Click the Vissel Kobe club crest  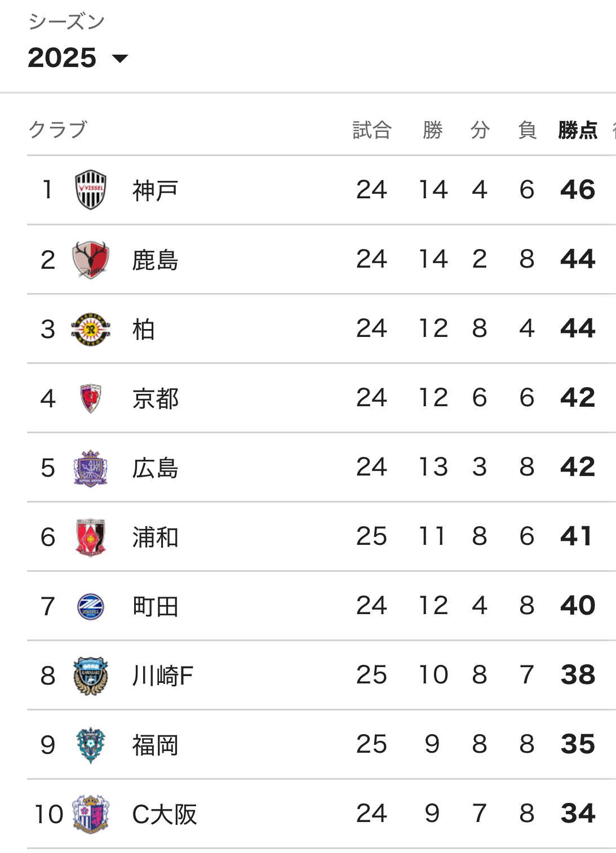(x=90, y=190)
